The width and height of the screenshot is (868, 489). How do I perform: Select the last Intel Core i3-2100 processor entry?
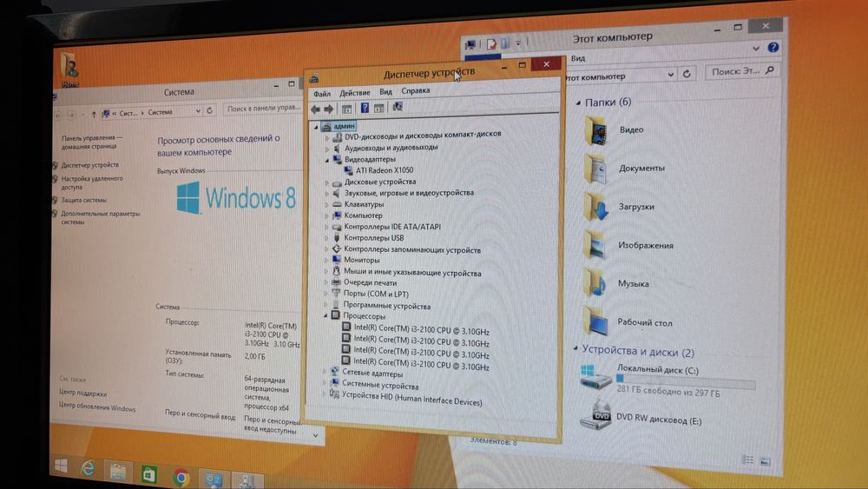[421, 366]
